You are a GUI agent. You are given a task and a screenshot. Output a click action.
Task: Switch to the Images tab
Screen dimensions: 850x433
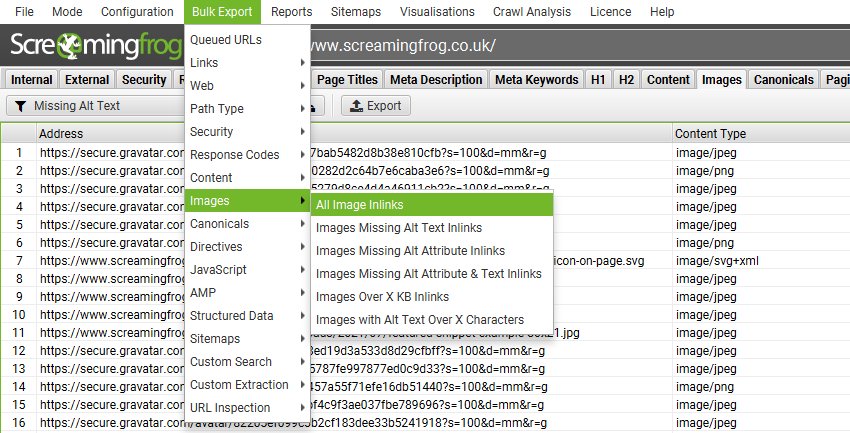(722, 80)
